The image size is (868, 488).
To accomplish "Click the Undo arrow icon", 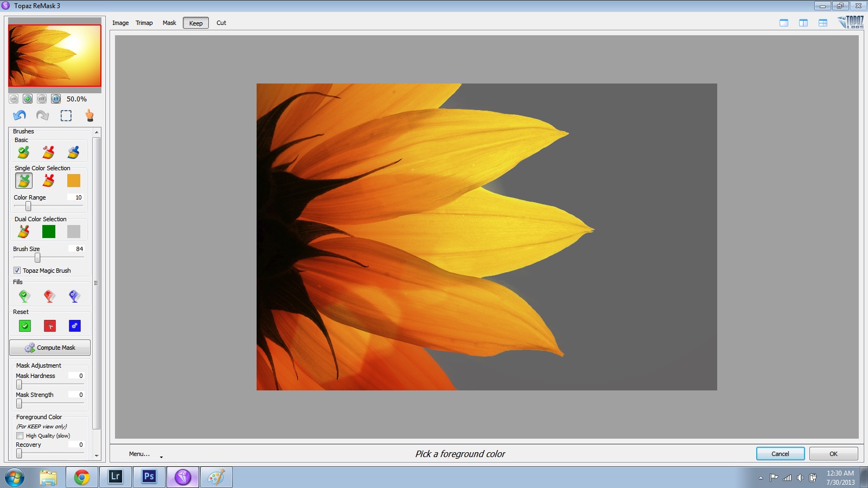I will point(20,115).
